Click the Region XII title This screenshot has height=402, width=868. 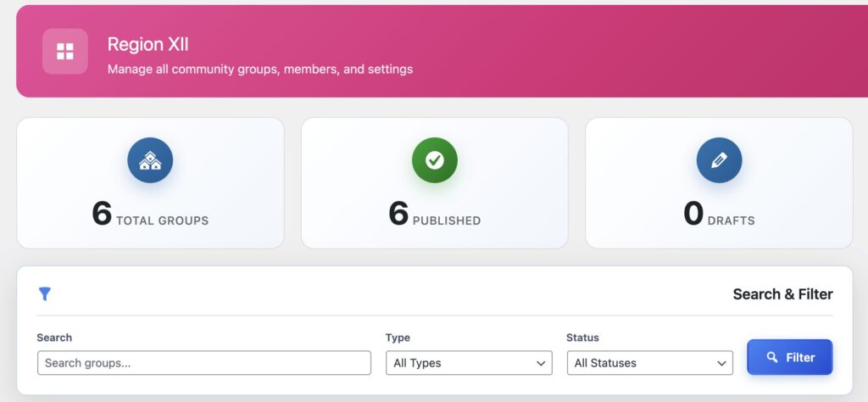pos(147,45)
